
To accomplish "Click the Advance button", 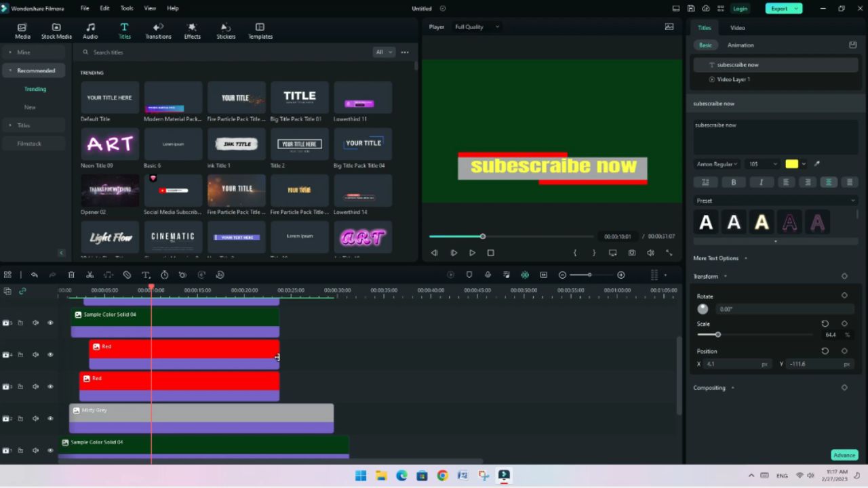I will point(844,455).
